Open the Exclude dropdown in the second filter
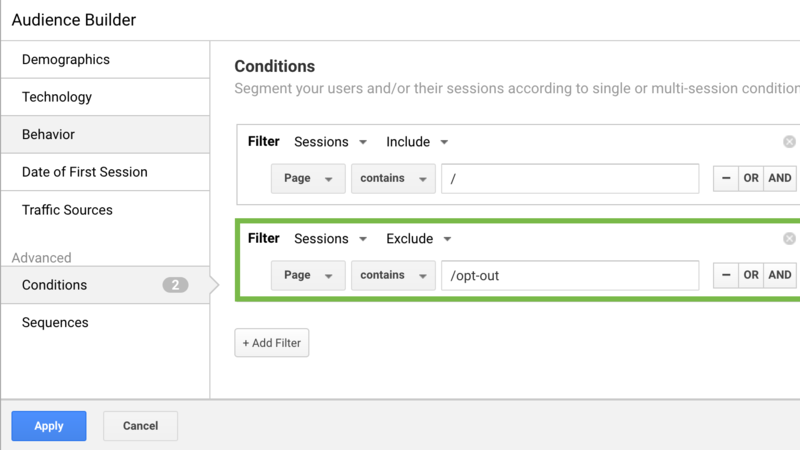Screen dimensions: 800x450 pos(419,239)
